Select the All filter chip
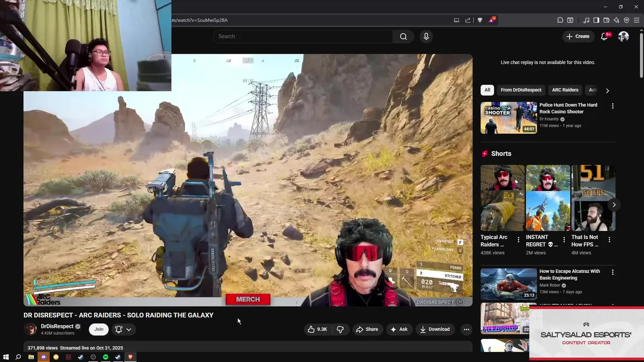This screenshot has height=362, width=644. coord(487,90)
